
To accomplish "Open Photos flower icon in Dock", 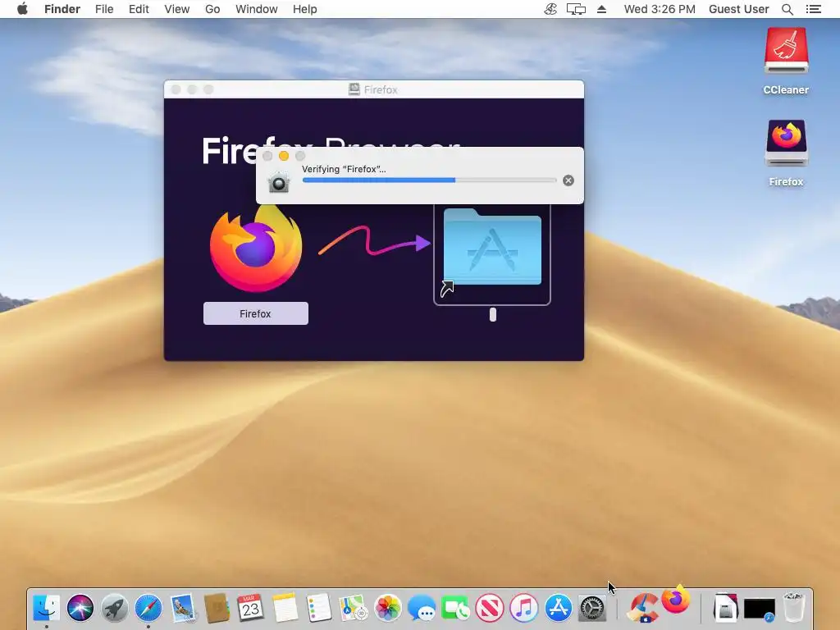I will (x=387, y=608).
